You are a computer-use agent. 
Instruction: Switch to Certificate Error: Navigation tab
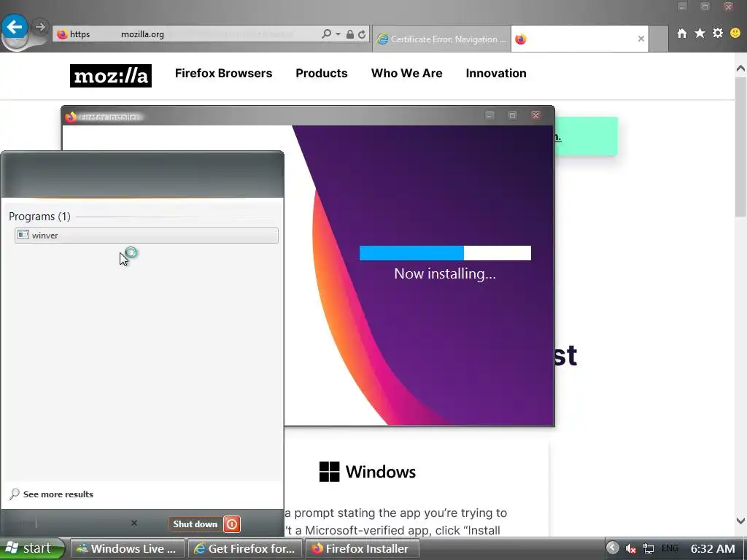click(x=441, y=39)
